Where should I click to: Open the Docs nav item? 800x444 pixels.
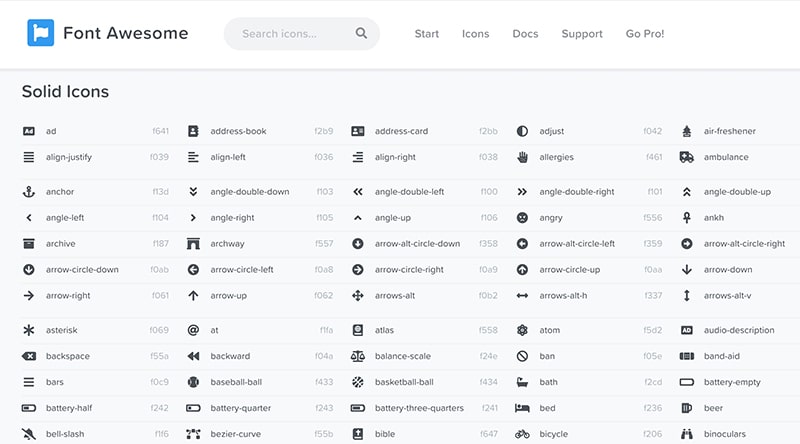point(525,34)
